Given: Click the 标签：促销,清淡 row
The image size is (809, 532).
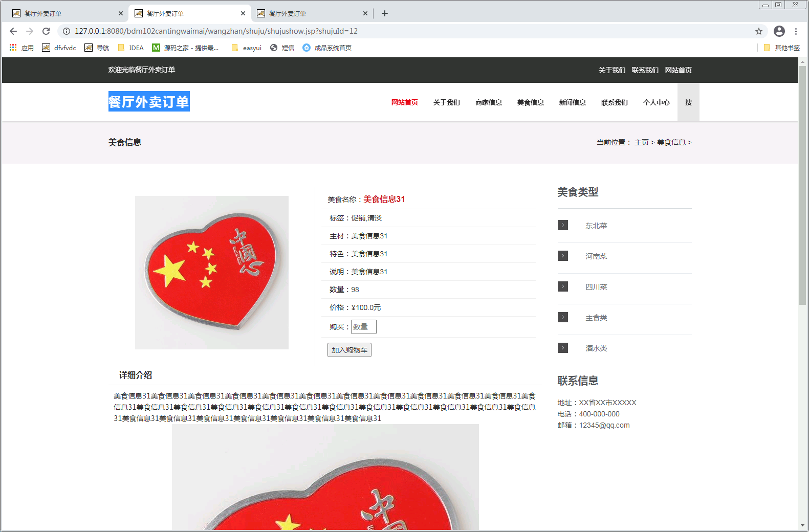Looking at the screenshot, I should (429, 218).
